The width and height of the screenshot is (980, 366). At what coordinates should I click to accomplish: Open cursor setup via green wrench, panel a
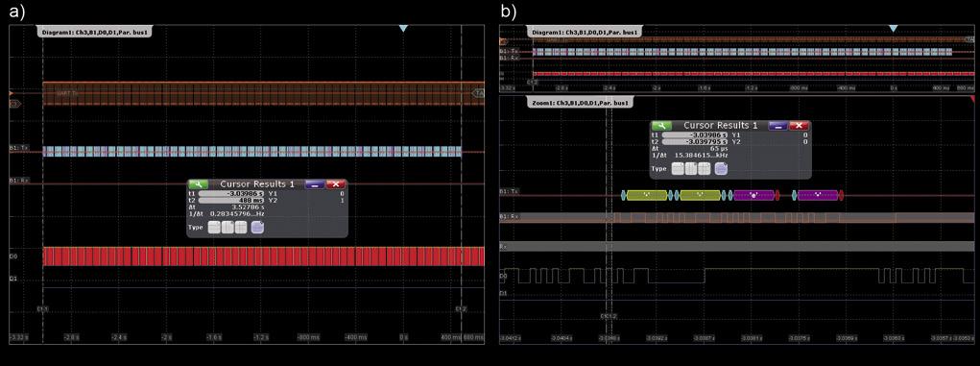point(198,184)
